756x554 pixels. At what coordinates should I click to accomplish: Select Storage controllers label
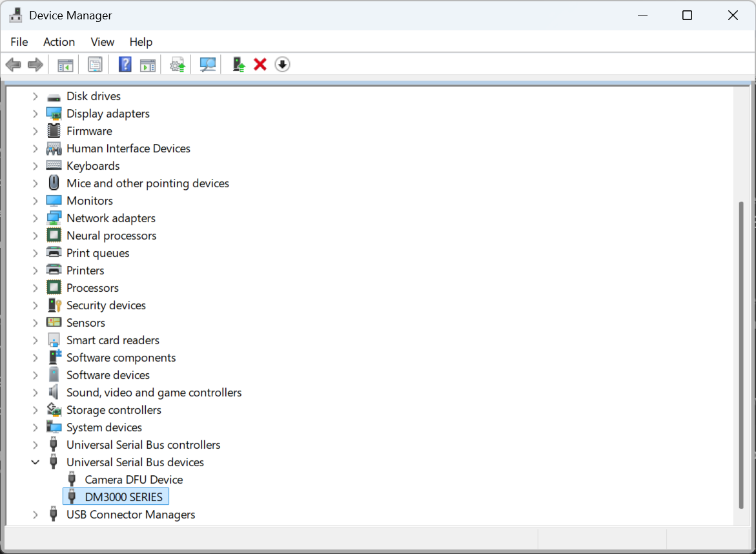pos(114,410)
